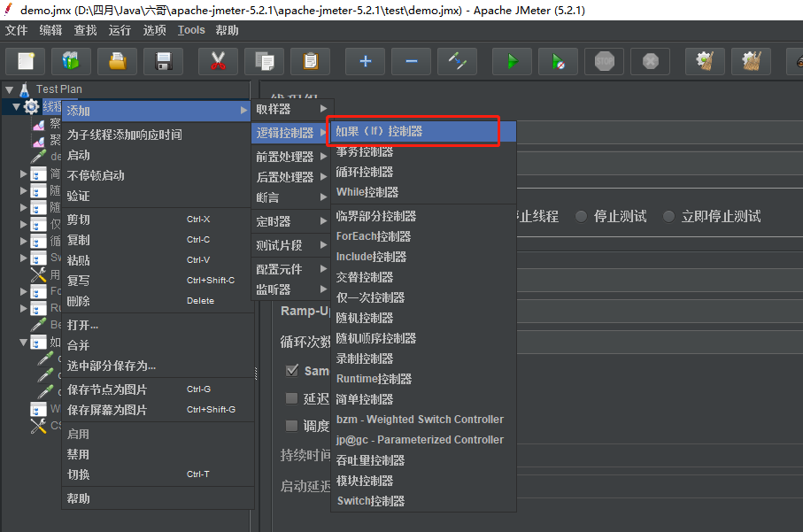Screen dimensions: 803x532
Task: Toggle the Sam checkbox under loop count
Action: (x=292, y=370)
